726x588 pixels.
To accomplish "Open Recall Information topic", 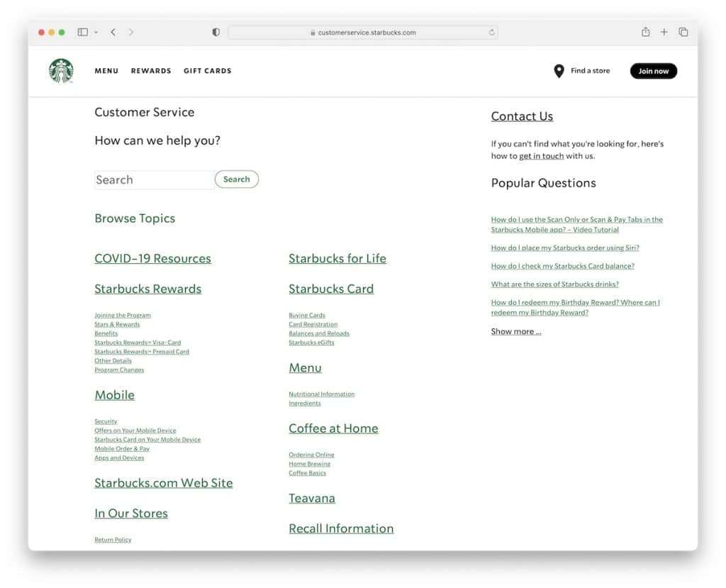I will (x=341, y=528).
